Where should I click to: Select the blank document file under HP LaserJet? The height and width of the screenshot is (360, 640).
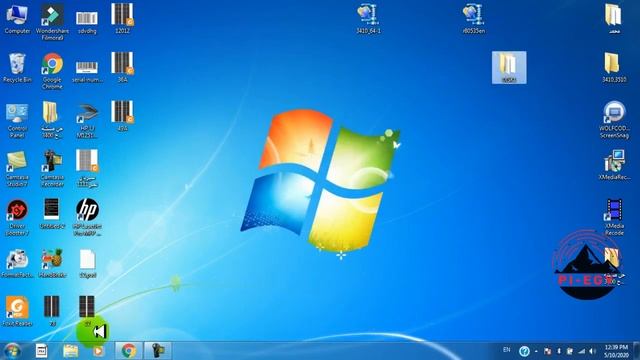click(87, 264)
